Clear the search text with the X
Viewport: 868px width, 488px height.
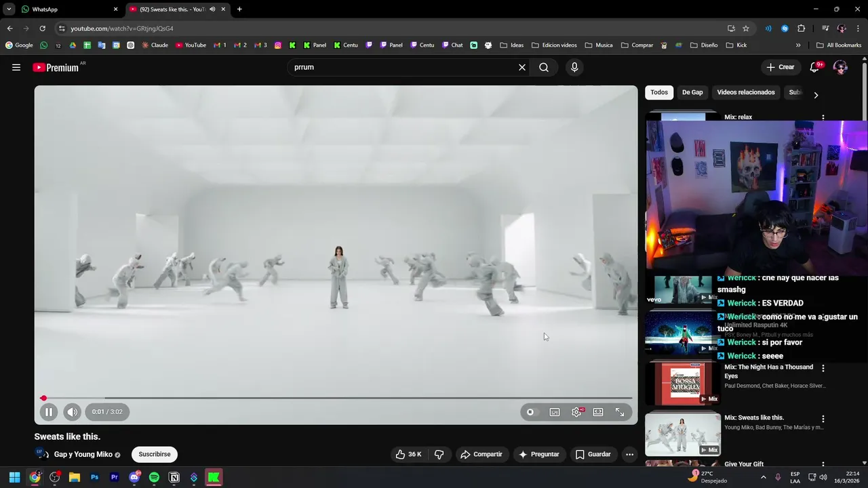click(522, 67)
